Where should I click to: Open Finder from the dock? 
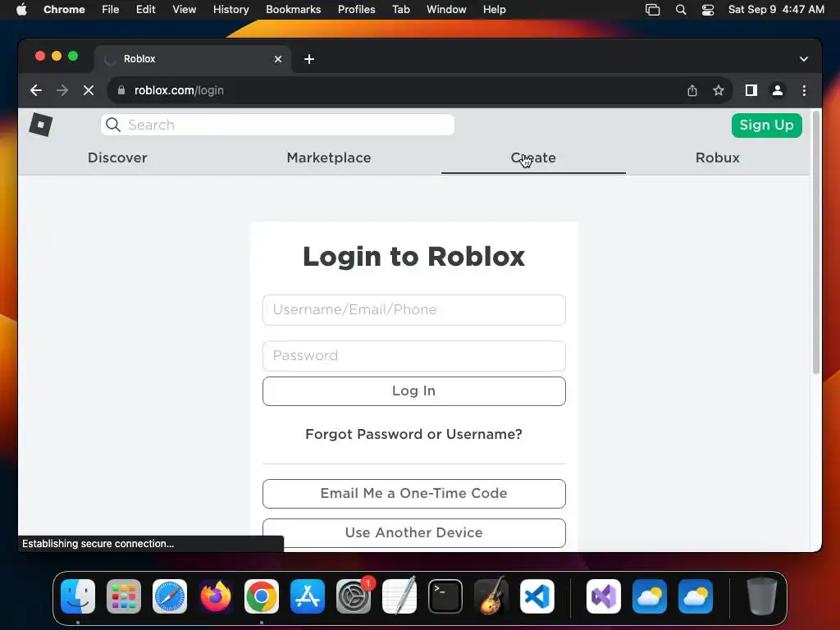click(78, 596)
